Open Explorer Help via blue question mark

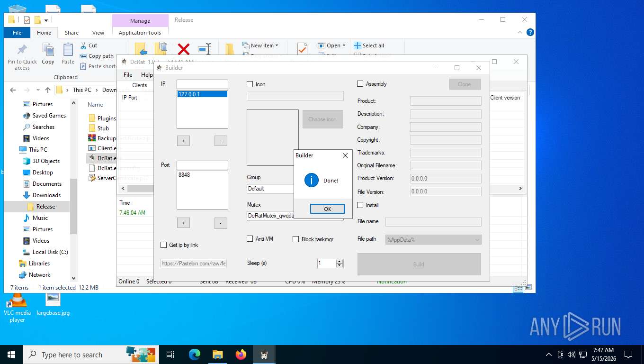(x=530, y=32)
